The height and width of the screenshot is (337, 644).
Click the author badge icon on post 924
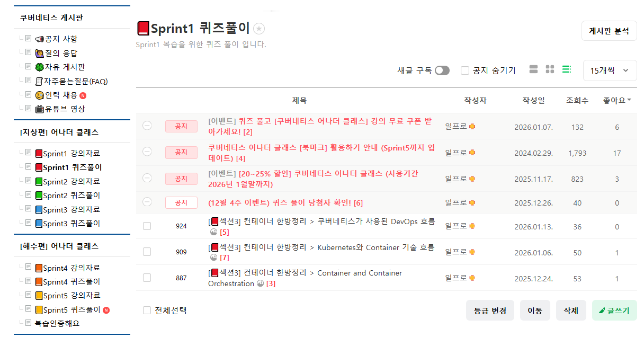pyautogui.click(x=472, y=226)
